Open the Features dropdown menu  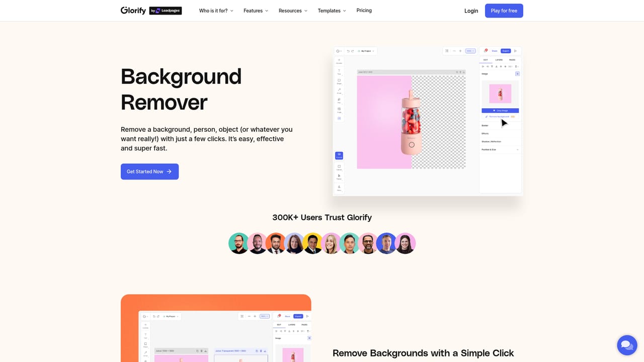(256, 11)
